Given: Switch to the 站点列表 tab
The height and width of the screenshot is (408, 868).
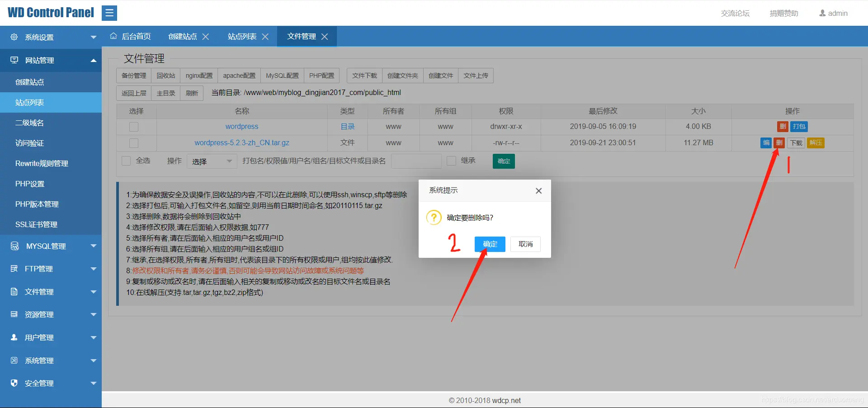Looking at the screenshot, I should [x=242, y=36].
